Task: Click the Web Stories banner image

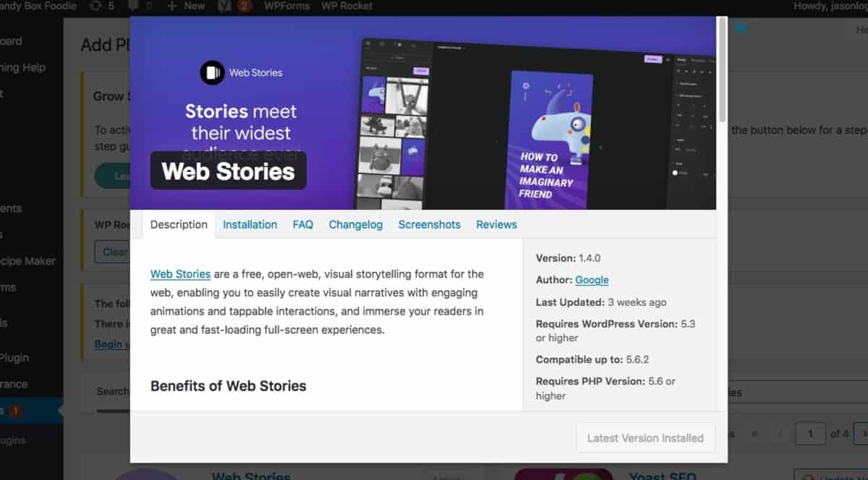Action: [x=422, y=113]
